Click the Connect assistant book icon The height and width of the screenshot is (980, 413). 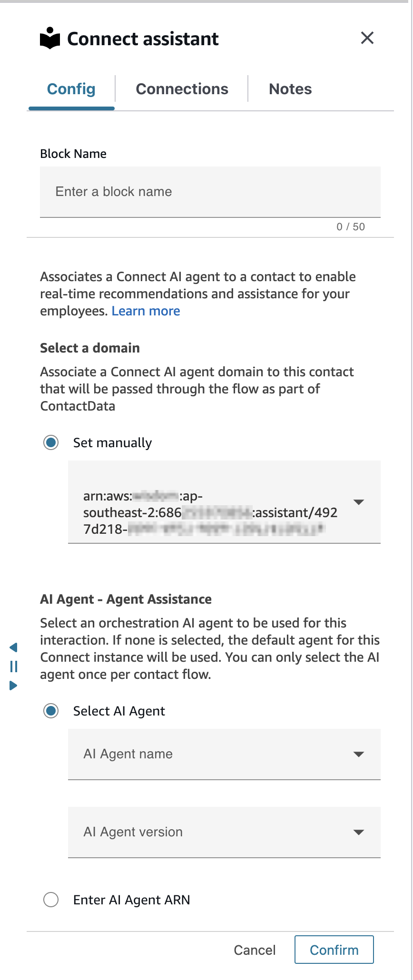click(51, 38)
